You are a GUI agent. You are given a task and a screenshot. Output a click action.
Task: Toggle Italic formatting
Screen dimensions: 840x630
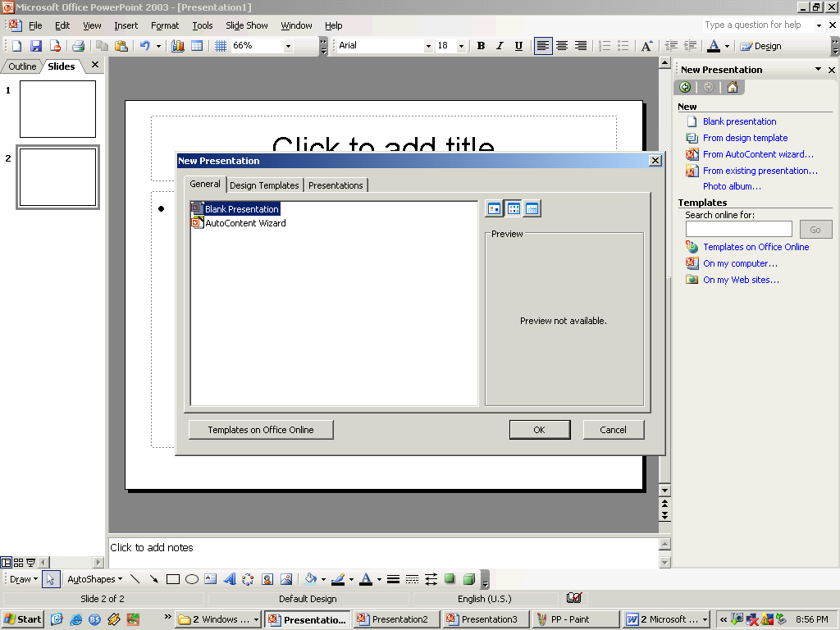point(500,46)
